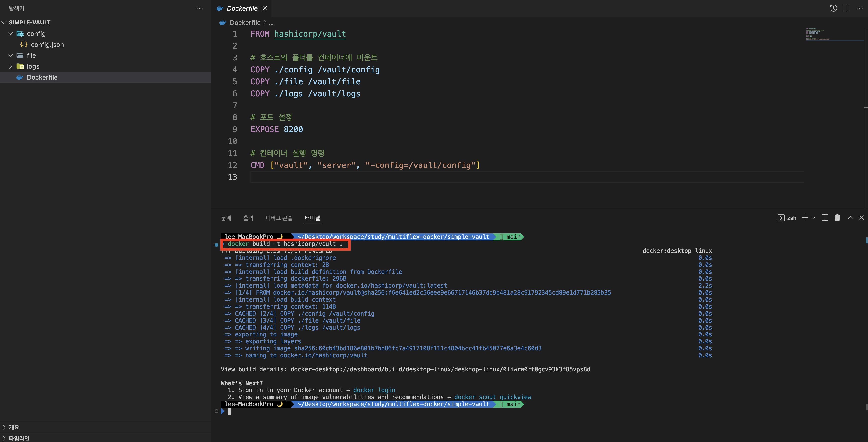Click the COPY ./file /vault/file line
The height and width of the screenshot is (442, 868).
tap(305, 82)
